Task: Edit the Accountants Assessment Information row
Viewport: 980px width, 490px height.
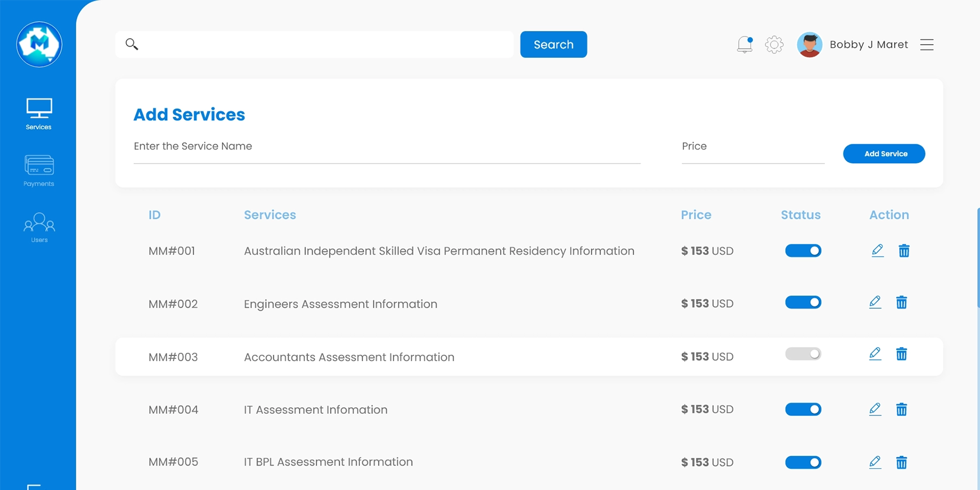Action: click(875, 354)
